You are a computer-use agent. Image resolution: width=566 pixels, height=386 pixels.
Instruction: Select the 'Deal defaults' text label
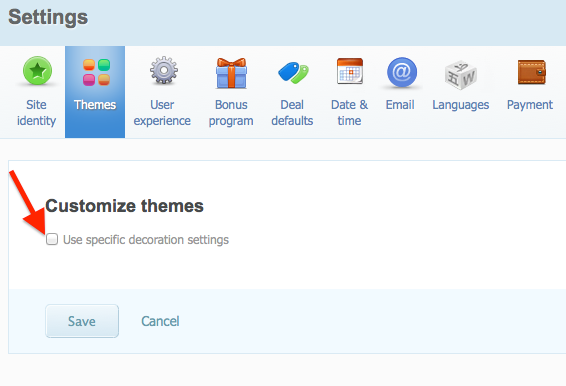tap(292, 113)
